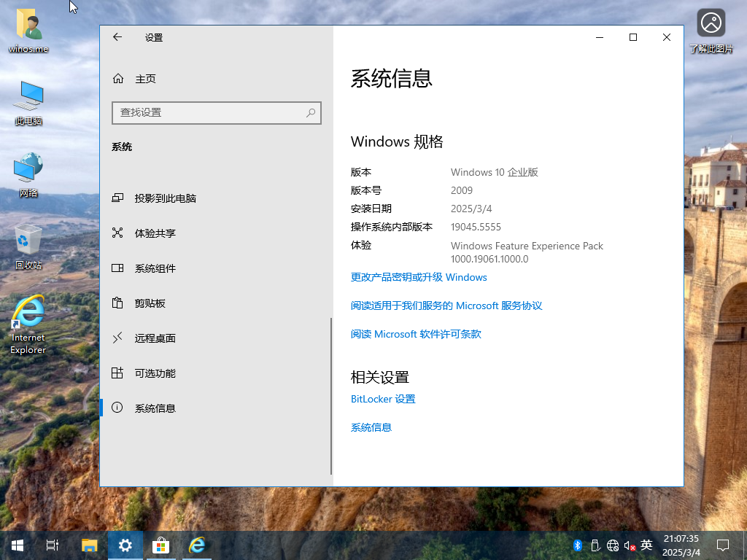The height and width of the screenshot is (560, 747).
Task: Open Internet Explorer from the taskbar
Action: 197,545
